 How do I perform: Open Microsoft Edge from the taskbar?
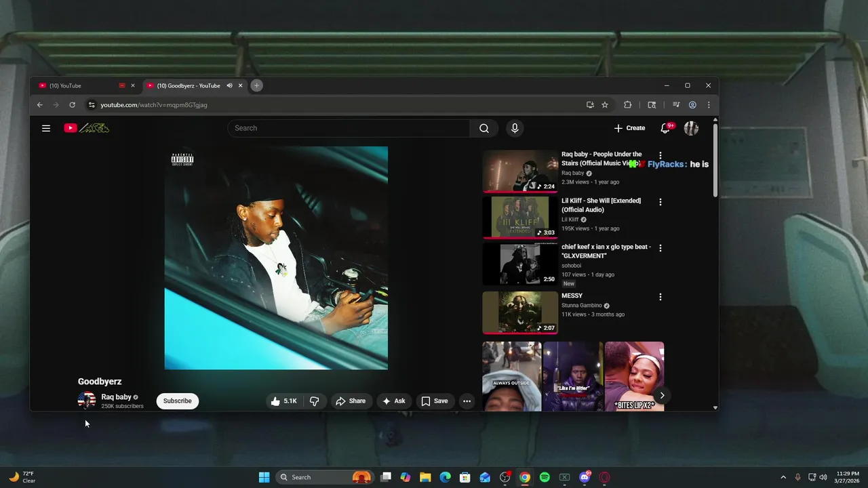tap(445, 477)
